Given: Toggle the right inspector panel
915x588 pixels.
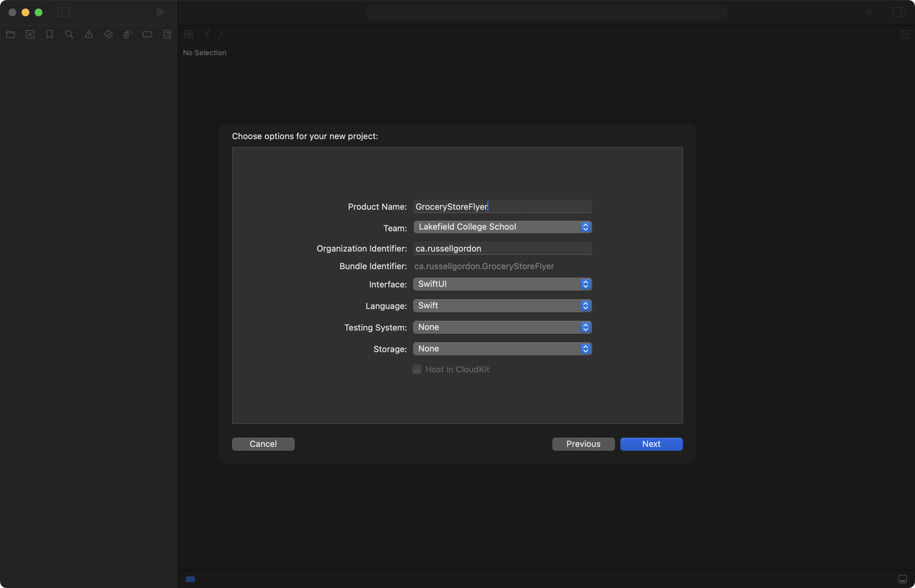Looking at the screenshot, I should 898,12.
